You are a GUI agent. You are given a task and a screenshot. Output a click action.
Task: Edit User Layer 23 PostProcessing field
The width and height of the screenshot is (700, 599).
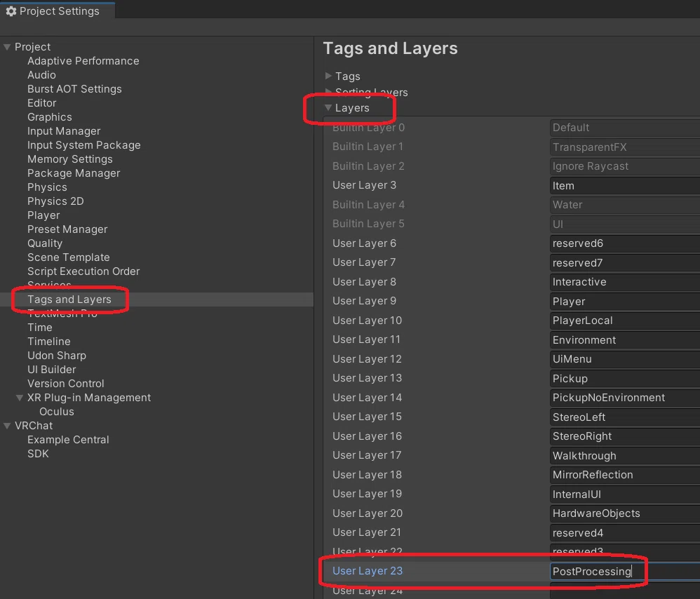click(624, 572)
